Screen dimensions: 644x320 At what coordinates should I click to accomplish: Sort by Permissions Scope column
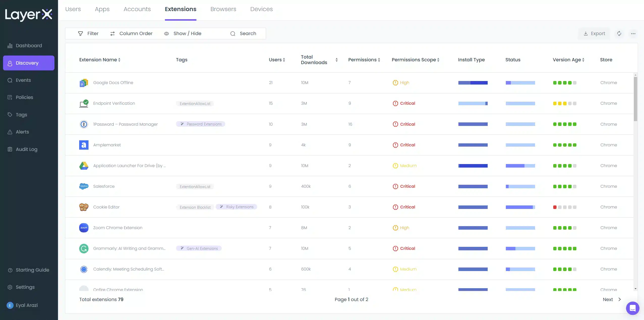(415, 60)
